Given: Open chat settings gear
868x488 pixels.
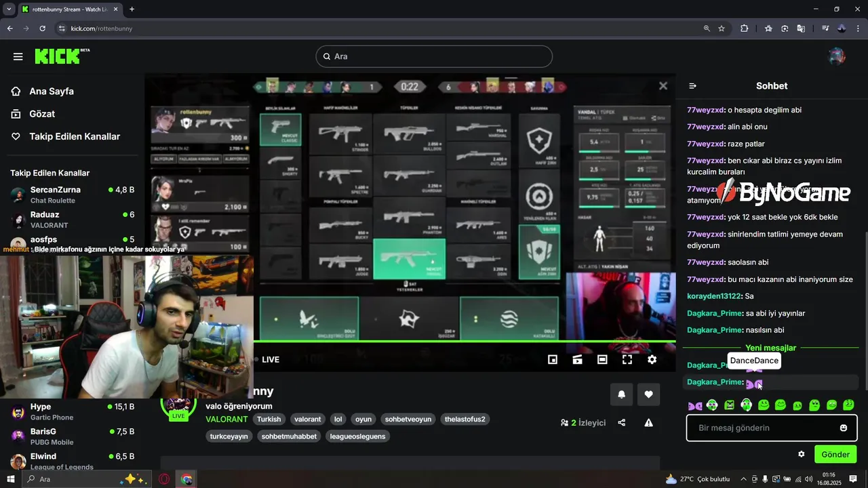Looking at the screenshot, I should coord(801,454).
